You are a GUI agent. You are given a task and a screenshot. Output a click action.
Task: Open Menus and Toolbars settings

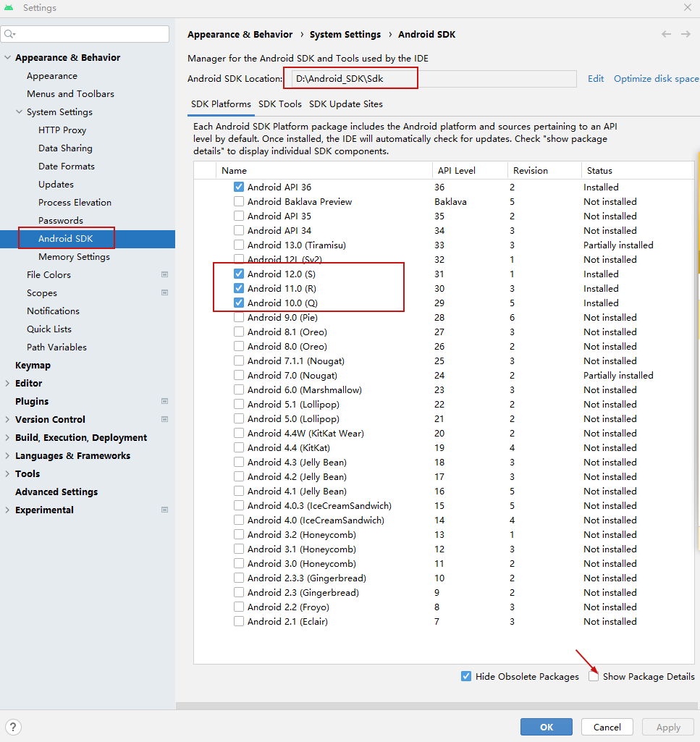tap(70, 93)
